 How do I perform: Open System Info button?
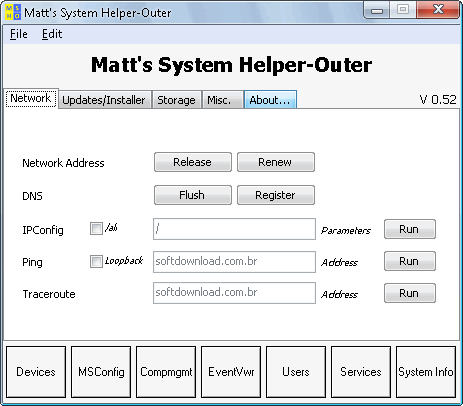(426, 372)
